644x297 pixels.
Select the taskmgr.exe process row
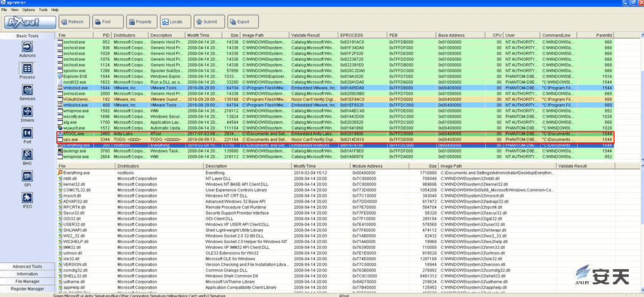(x=335, y=151)
